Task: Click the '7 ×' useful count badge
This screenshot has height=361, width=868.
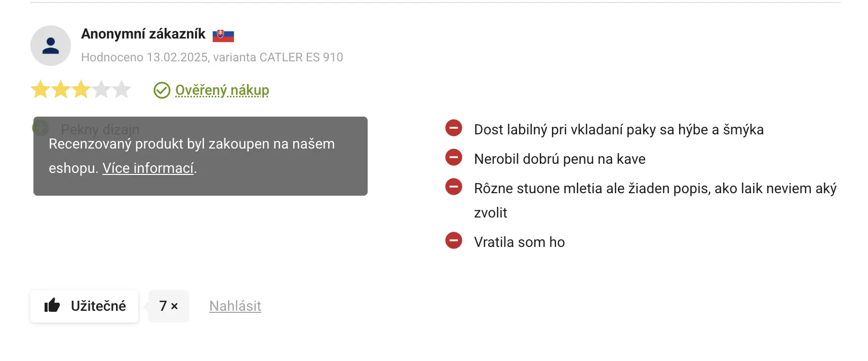Action: (x=169, y=306)
